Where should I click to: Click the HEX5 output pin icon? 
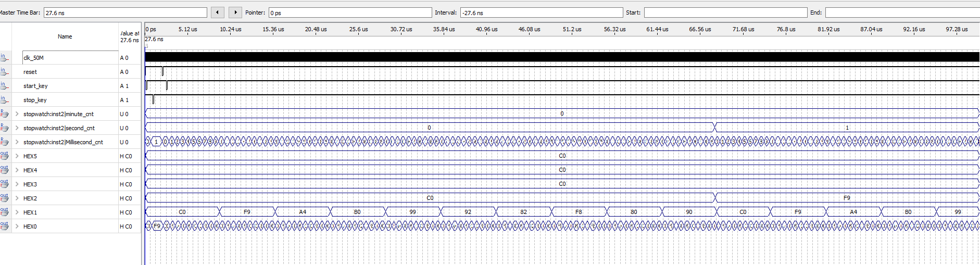click(x=5, y=156)
